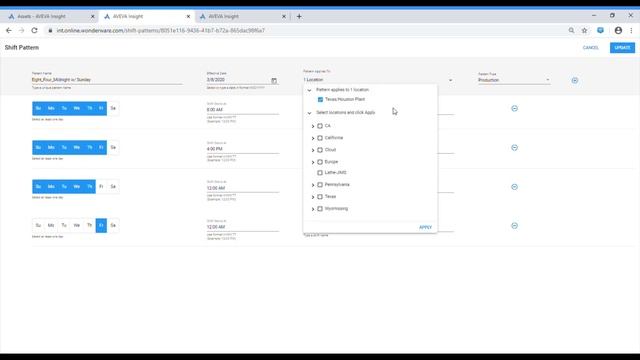The image size is (640, 360).
Task: Collapse 'Select locations and click Apply' section
Action: coord(309,113)
